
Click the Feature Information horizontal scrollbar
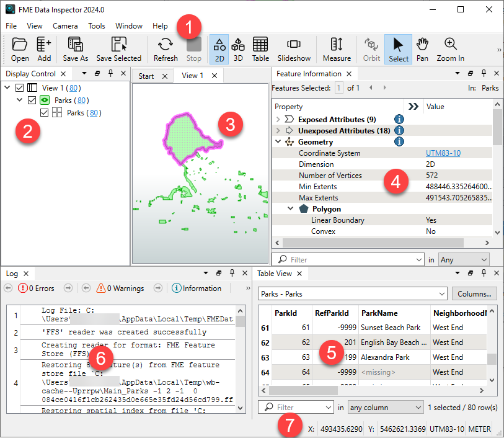point(373,243)
